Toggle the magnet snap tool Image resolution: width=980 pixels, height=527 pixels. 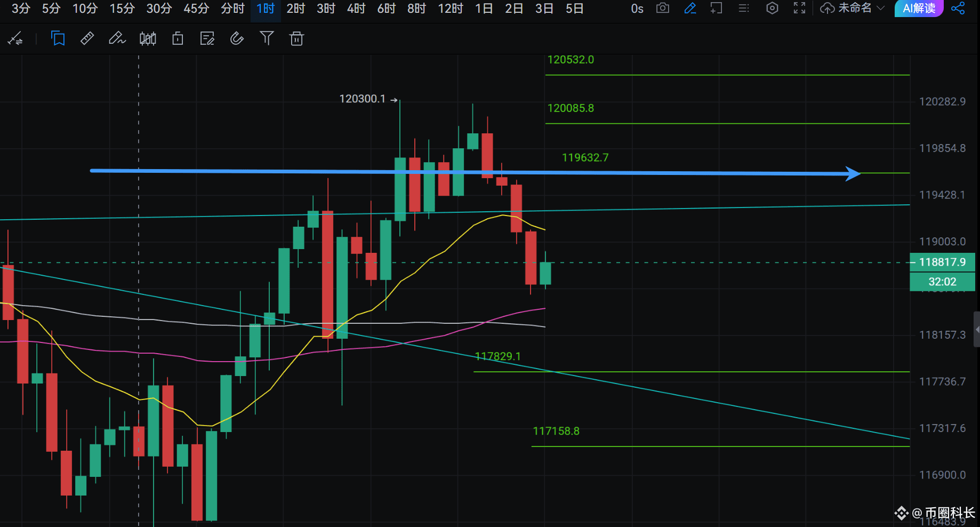(x=237, y=38)
